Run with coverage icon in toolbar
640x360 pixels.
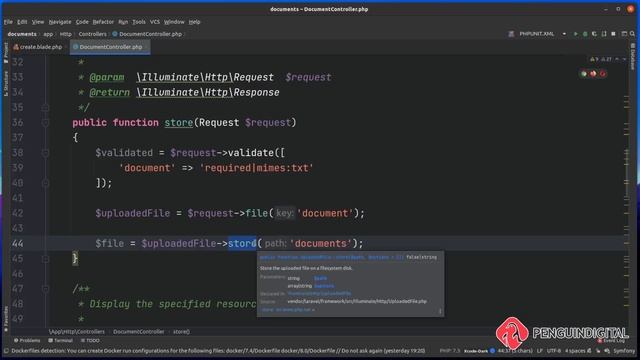click(594, 34)
